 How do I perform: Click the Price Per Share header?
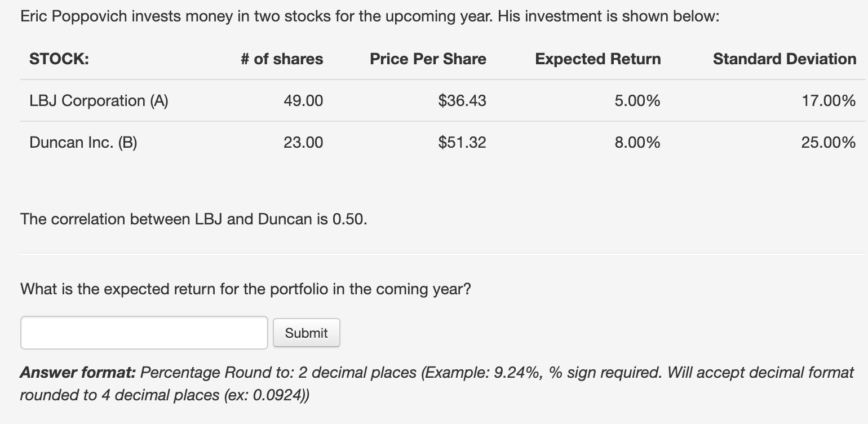coord(428,59)
